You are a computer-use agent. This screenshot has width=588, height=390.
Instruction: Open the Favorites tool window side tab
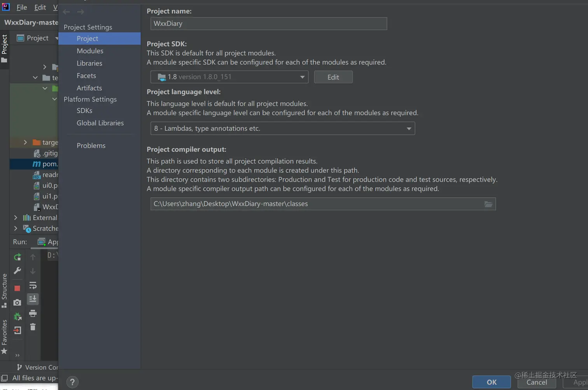(4, 337)
